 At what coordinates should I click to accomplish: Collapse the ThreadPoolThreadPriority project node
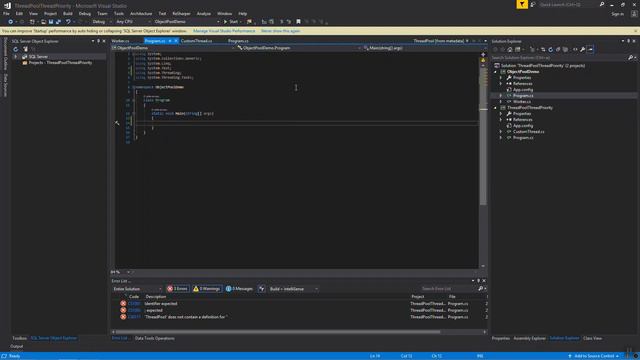coord(496,108)
